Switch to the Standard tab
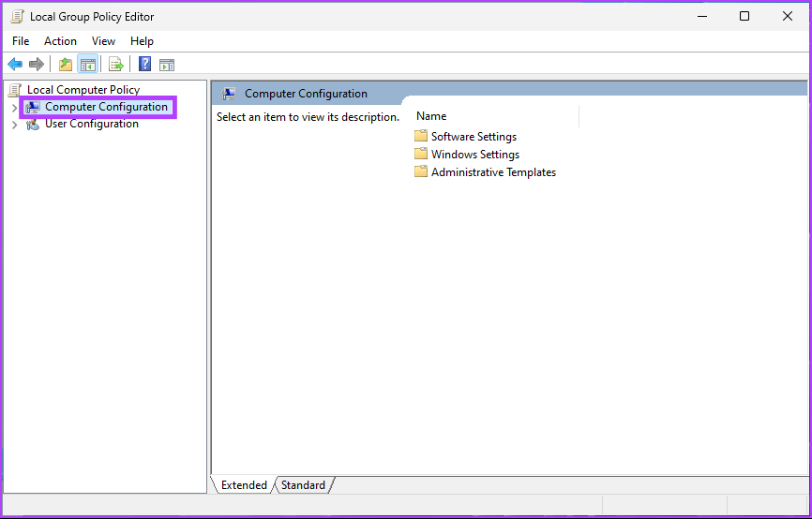 pos(303,485)
